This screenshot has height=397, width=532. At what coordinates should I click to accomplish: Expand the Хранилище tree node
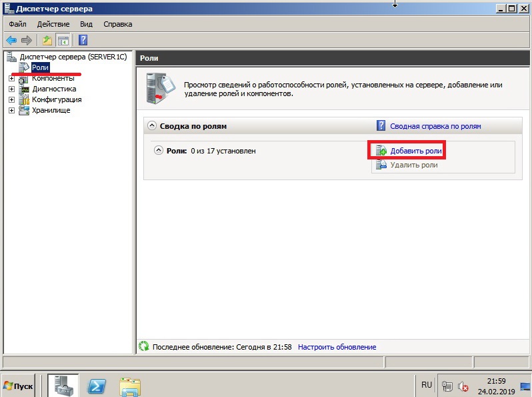pyautogui.click(x=11, y=110)
